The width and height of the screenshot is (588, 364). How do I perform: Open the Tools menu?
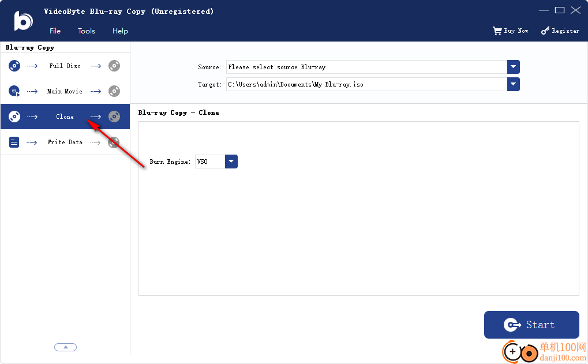[87, 31]
